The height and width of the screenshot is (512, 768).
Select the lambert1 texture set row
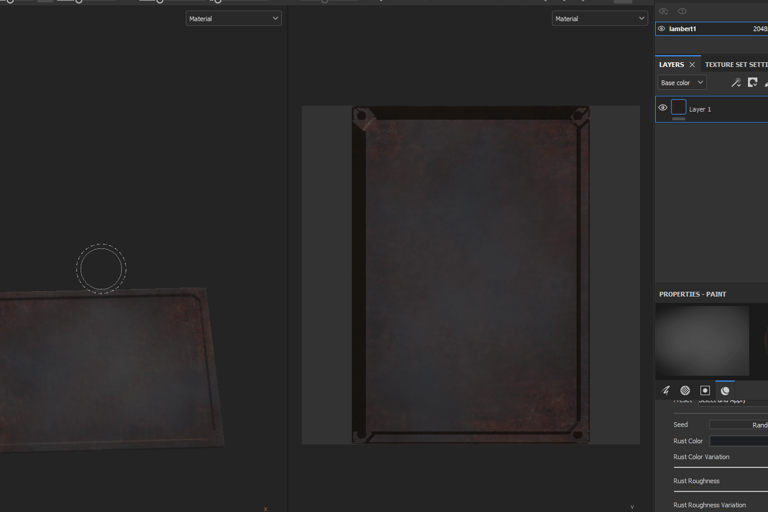pos(712,29)
